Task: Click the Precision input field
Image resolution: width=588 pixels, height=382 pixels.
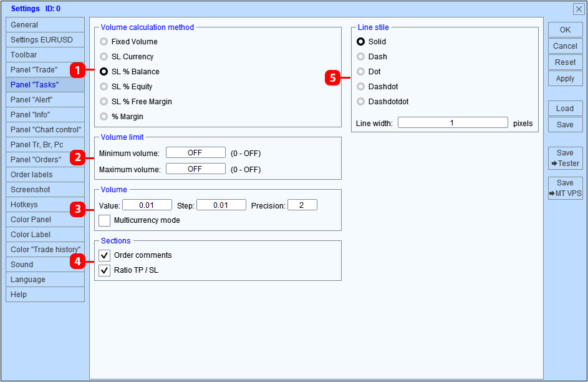Action: tap(302, 205)
